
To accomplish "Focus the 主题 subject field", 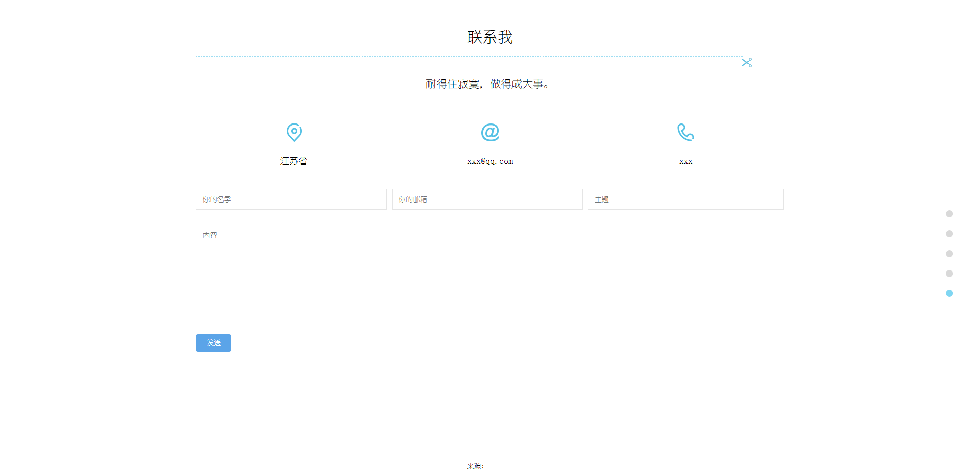I will pos(685,200).
